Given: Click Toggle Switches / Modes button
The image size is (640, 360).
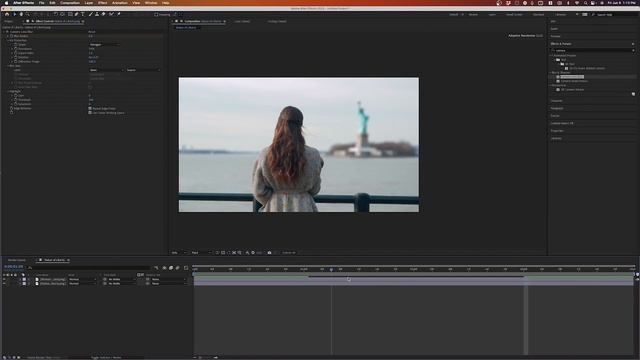Looking at the screenshot, I should [x=106, y=358].
